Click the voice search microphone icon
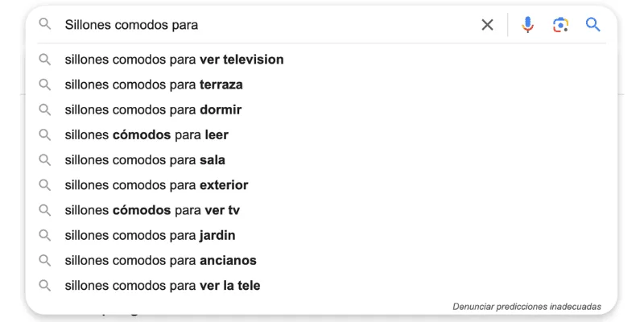 coord(527,25)
